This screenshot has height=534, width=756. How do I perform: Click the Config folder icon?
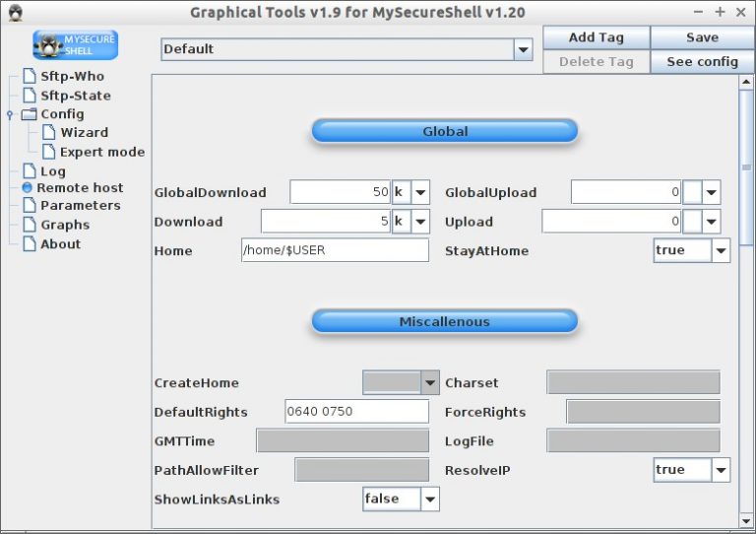(x=29, y=114)
